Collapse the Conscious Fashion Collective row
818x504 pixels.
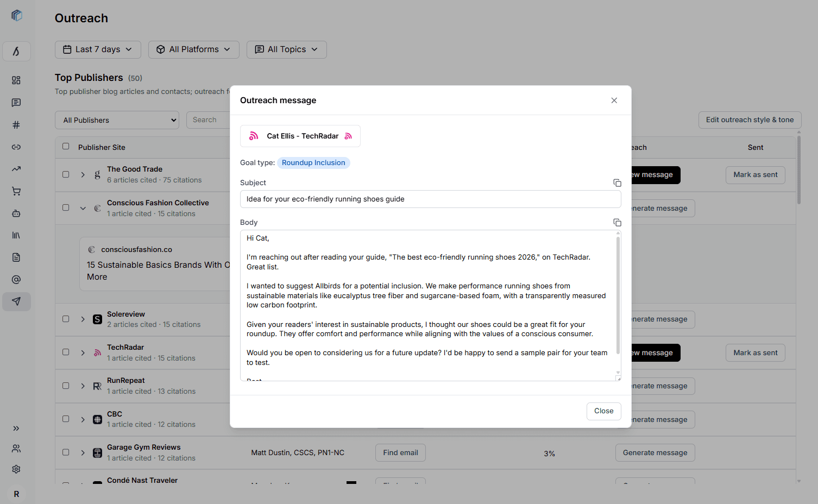83,208
